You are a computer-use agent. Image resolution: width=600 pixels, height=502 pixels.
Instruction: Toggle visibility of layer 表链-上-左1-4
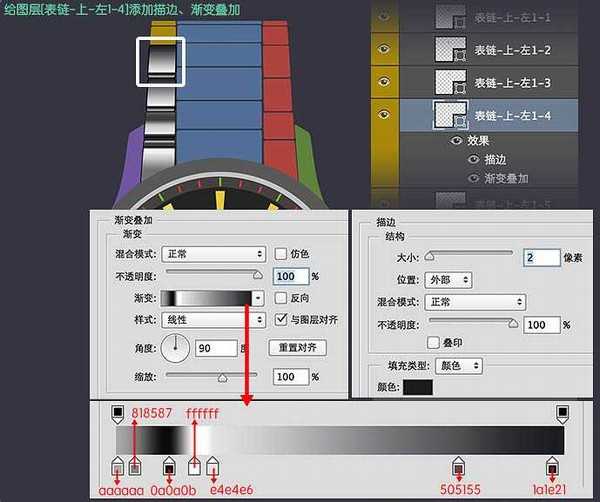coord(386,116)
